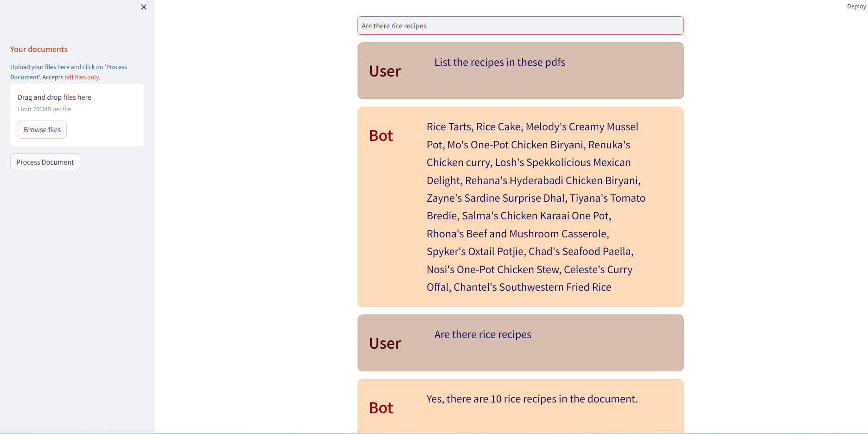The height and width of the screenshot is (434, 868).
Task: Select the User message 'Are there rice recipes'
Action: [520, 343]
